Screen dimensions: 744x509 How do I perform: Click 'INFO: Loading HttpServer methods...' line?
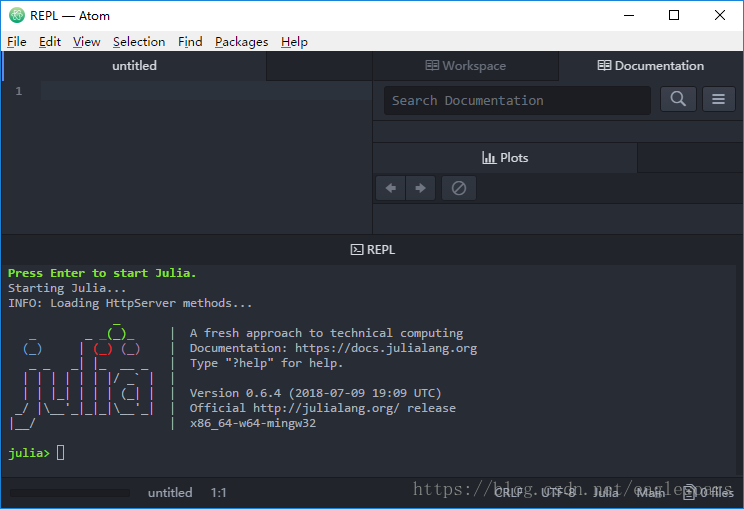pyautogui.click(x=130, y=303)
